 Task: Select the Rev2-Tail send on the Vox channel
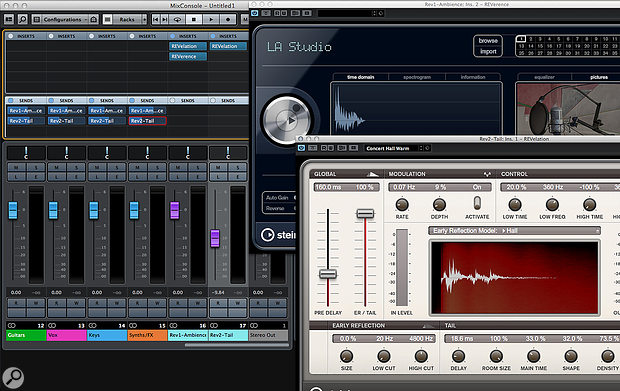(x=66, y=121)
